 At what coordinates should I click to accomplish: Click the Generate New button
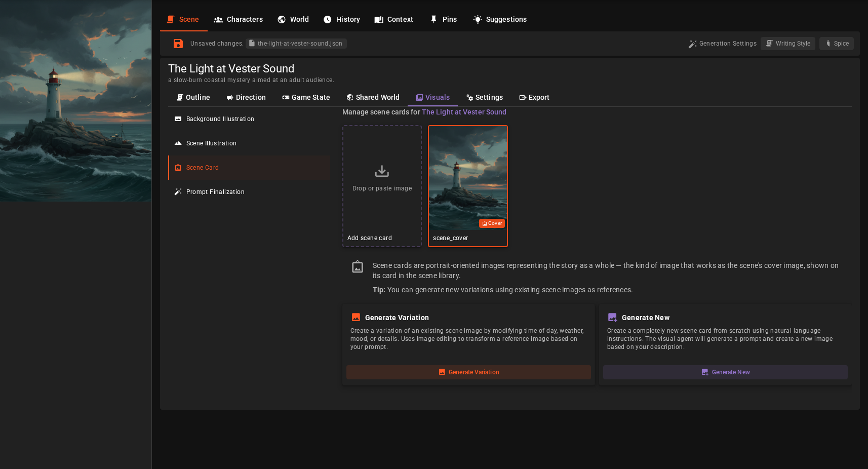coord(725,372)
